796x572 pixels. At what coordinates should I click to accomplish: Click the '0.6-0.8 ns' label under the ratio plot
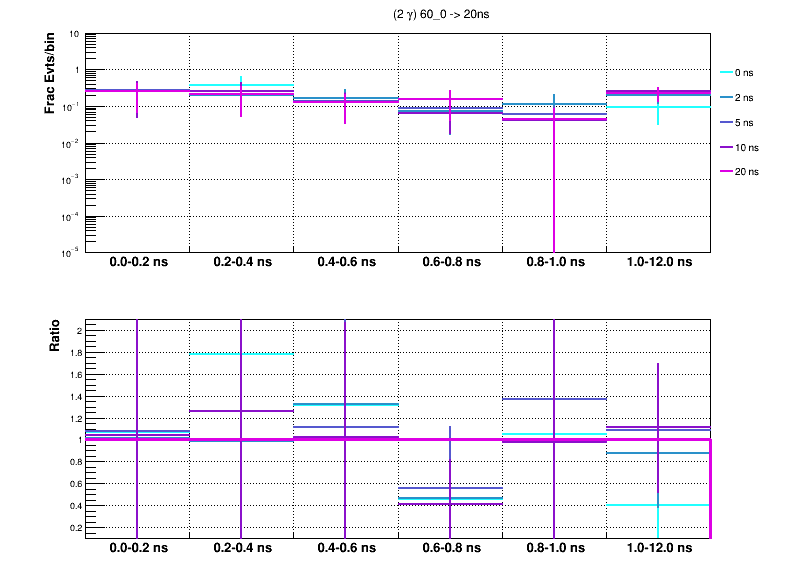450,549
